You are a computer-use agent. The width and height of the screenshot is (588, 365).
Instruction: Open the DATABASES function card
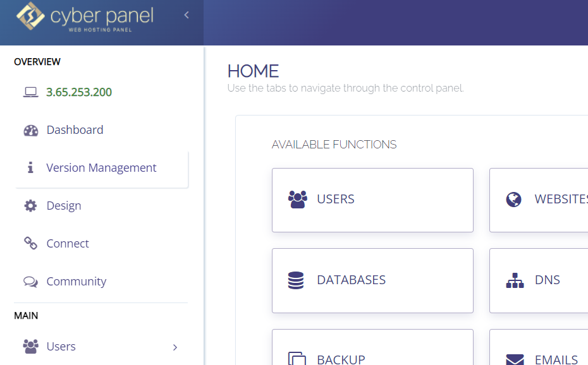[x=372, y=281]
